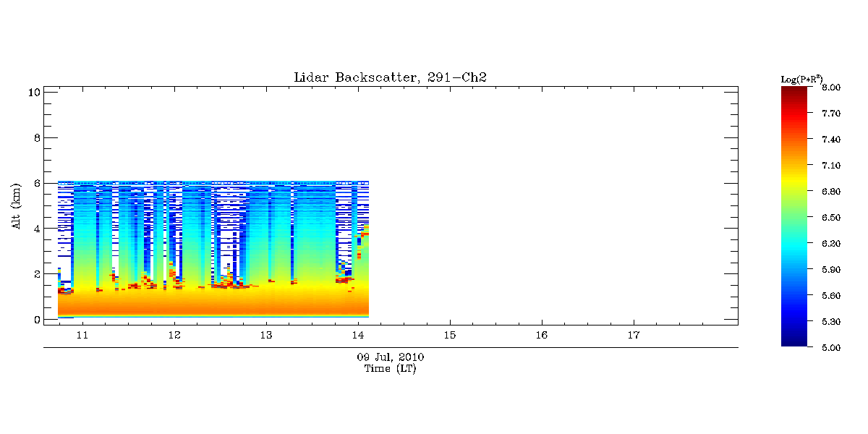Click the colorbar value 6.50

pyautogui.click(x=832, y=218)
